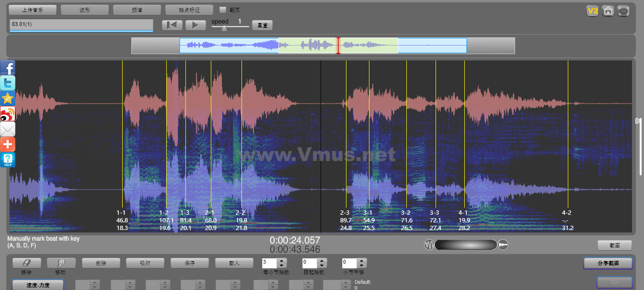Click the V2 version icon
Image resolution: width=644 pixels, height=290 pixels.
[x=593, y=11]
